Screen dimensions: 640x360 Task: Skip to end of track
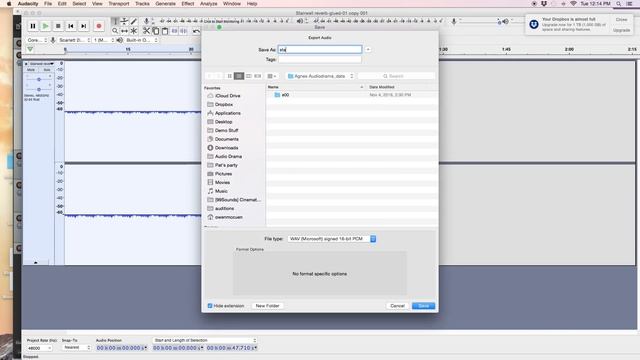coord(84,26)
